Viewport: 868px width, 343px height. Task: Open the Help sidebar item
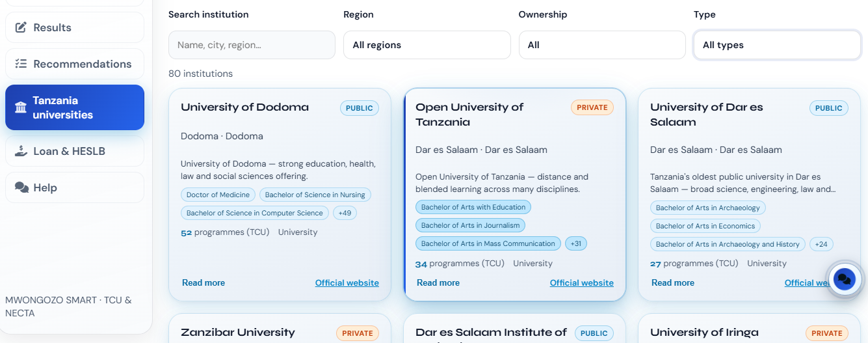(75, 187)
